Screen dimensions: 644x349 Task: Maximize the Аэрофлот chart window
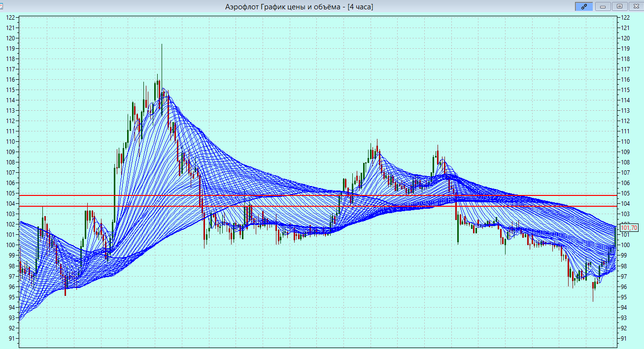[619, 6]
